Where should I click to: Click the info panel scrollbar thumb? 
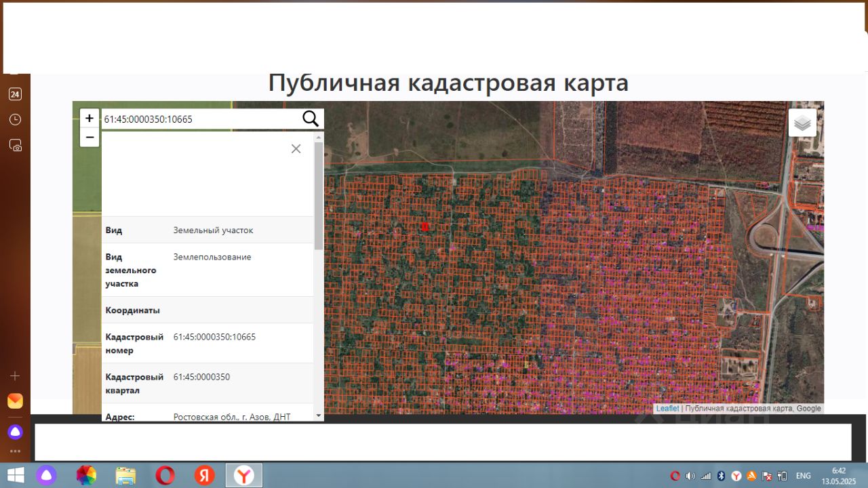tap(319, 195)
